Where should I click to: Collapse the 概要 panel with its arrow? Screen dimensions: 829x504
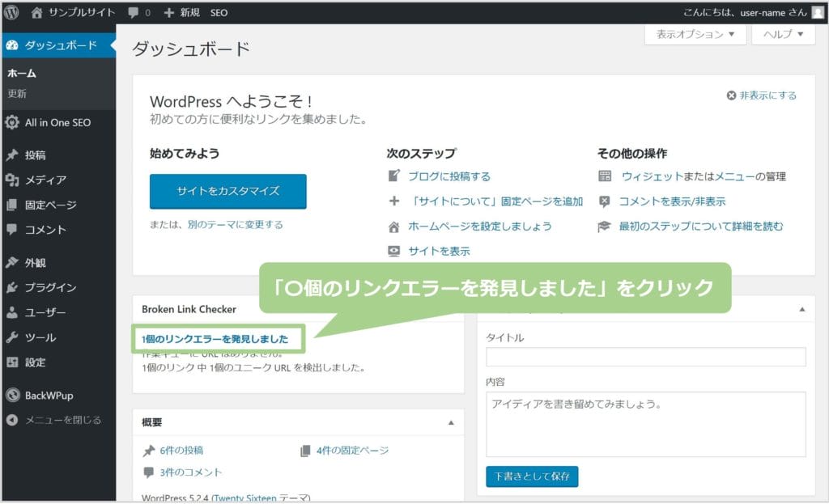tap(451, 422)
